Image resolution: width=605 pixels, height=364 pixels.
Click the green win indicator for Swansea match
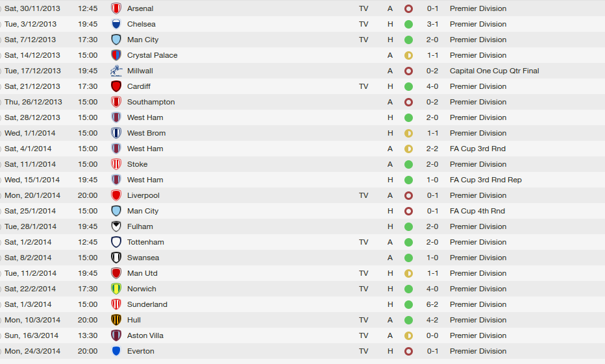pos(408,258)
